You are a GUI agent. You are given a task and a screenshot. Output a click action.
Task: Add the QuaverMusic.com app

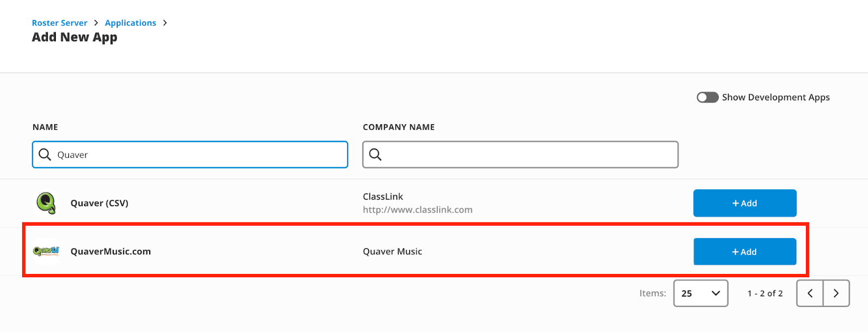(745, 252)
